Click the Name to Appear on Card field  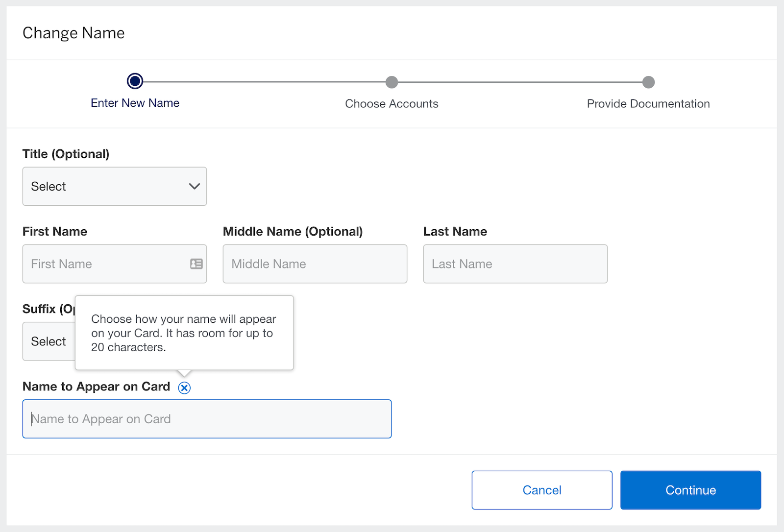click(207, 419)
